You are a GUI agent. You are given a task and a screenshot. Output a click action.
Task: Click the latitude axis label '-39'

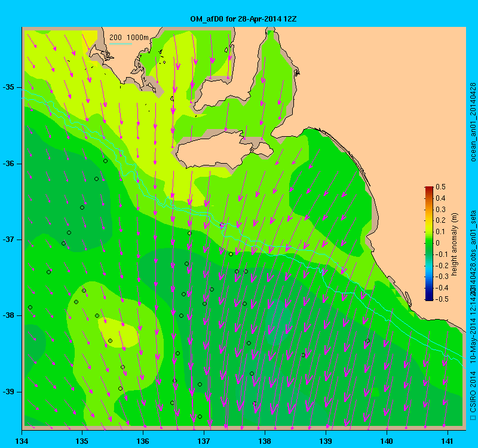click(x=8, y=392)
